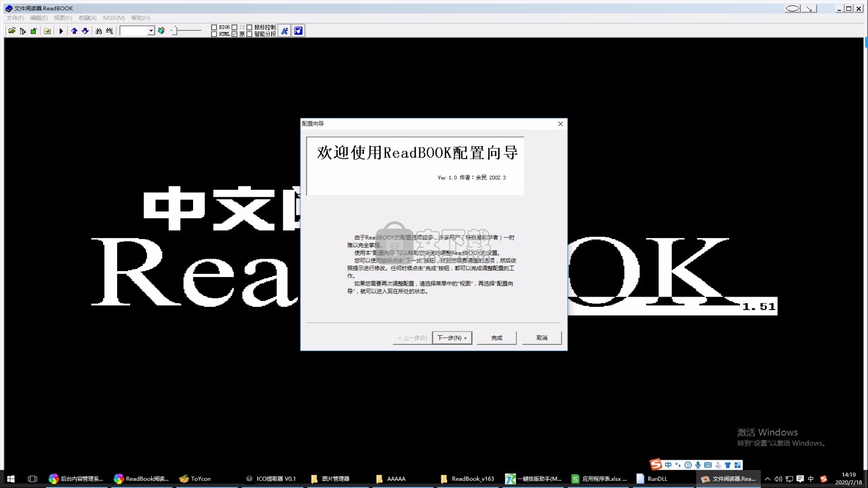Click the Sogou S logo on IME bar
Screen dimensions: 868x488
pyautogui.click(x=656, y=464)
